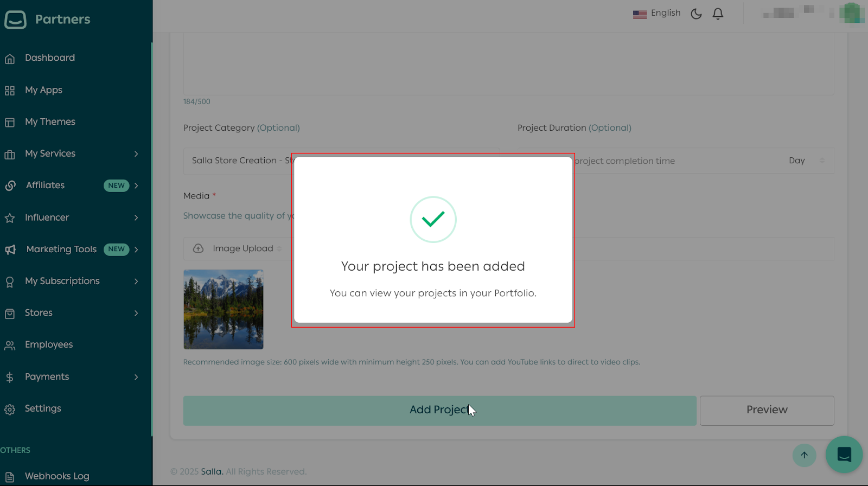
Task: Open notifications bell icon
Action: (718, 14)
